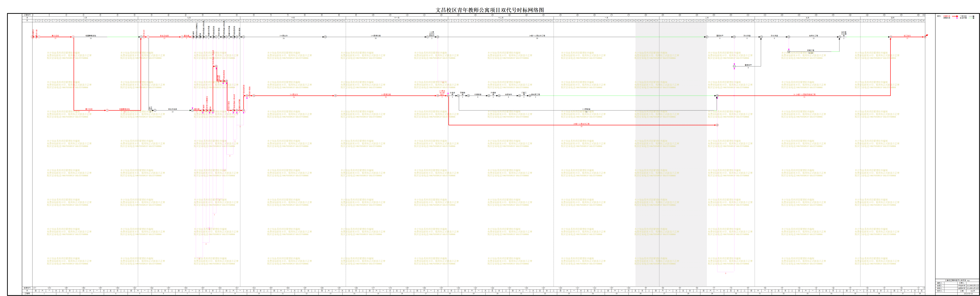Select node 54 at 采暖工程 start
980x296 pixels.
tap(789, 51)
